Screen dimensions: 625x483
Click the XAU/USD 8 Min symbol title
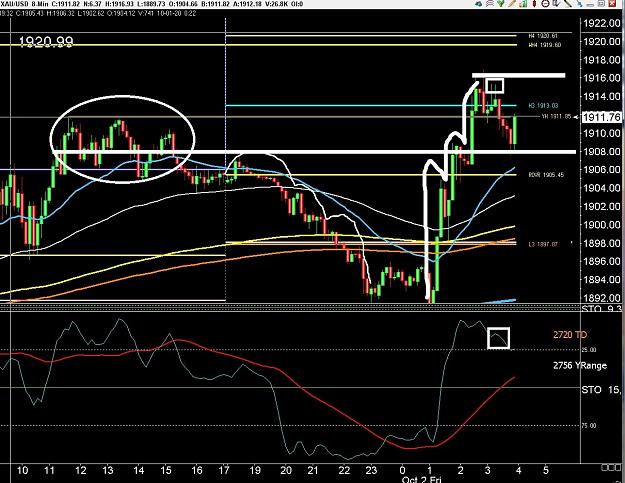click(24, 4)
